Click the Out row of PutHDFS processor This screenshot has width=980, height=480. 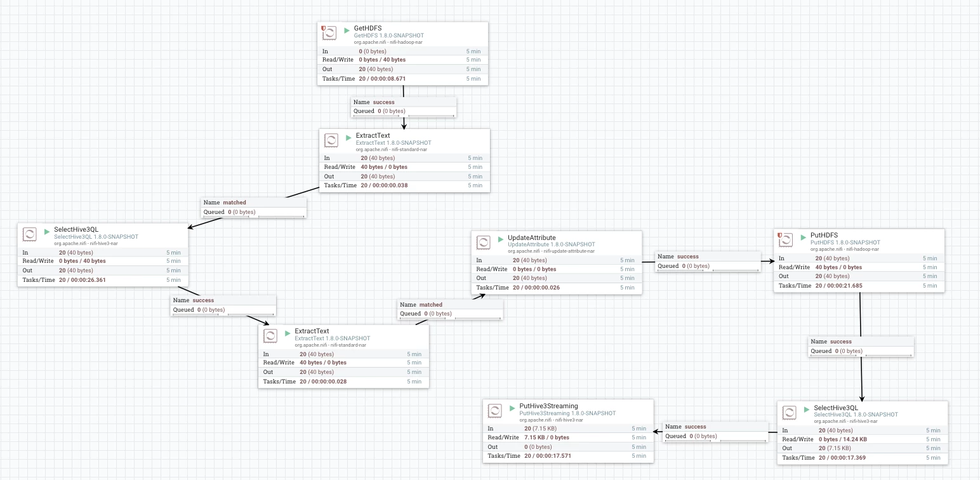click(859, 276)
